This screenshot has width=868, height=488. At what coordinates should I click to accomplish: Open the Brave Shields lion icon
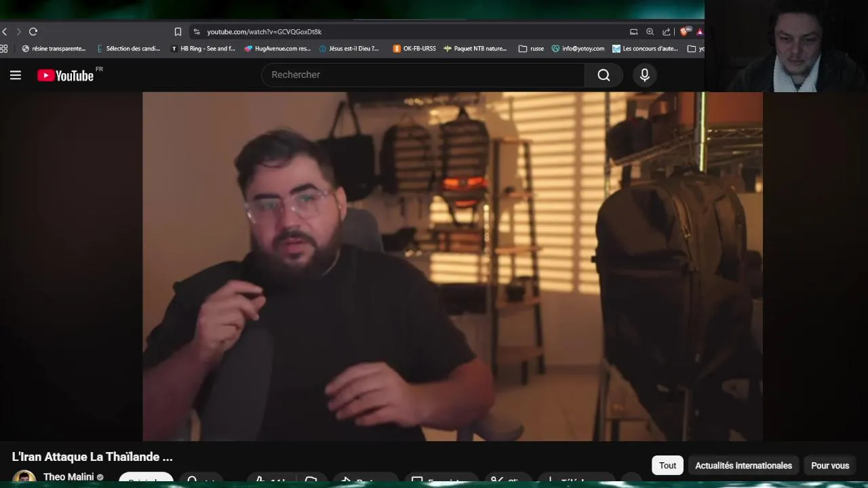(685, 32)
